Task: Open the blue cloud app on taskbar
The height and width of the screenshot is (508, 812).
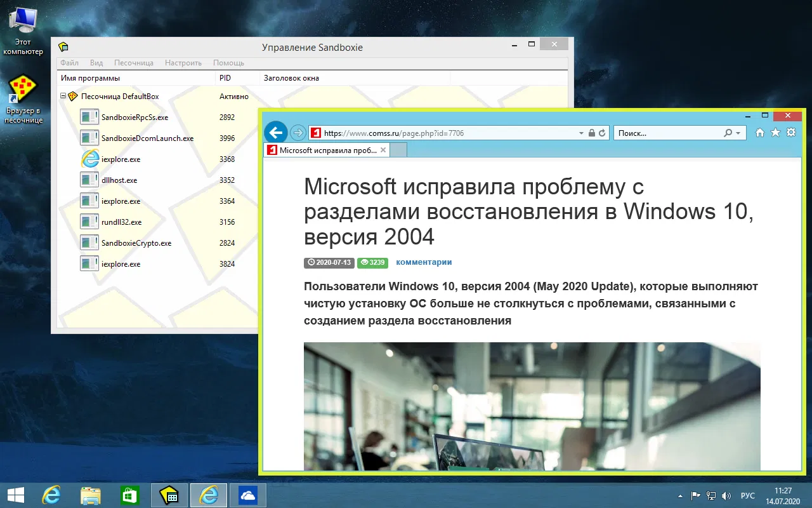Action: click(x=247, y=495)
